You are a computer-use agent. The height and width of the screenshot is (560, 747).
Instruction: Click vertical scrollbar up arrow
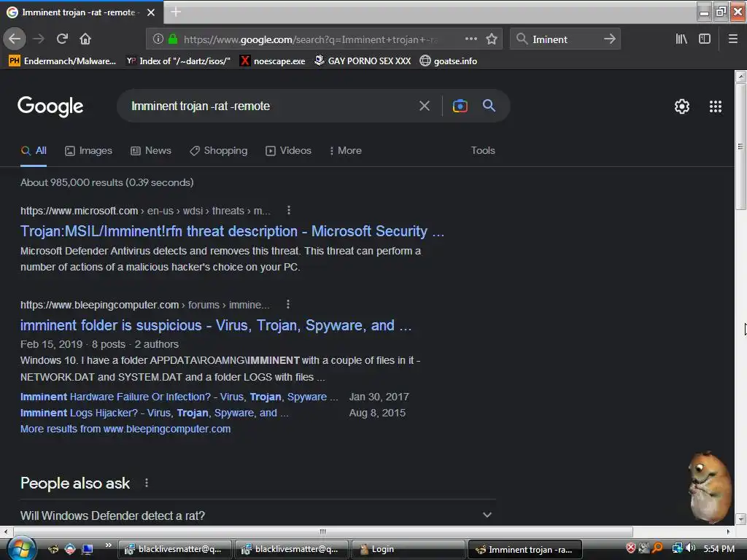coord(740,76)
